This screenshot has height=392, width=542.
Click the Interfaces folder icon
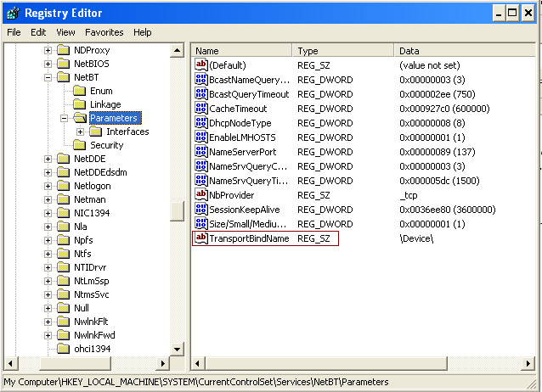tap(95, 132)
